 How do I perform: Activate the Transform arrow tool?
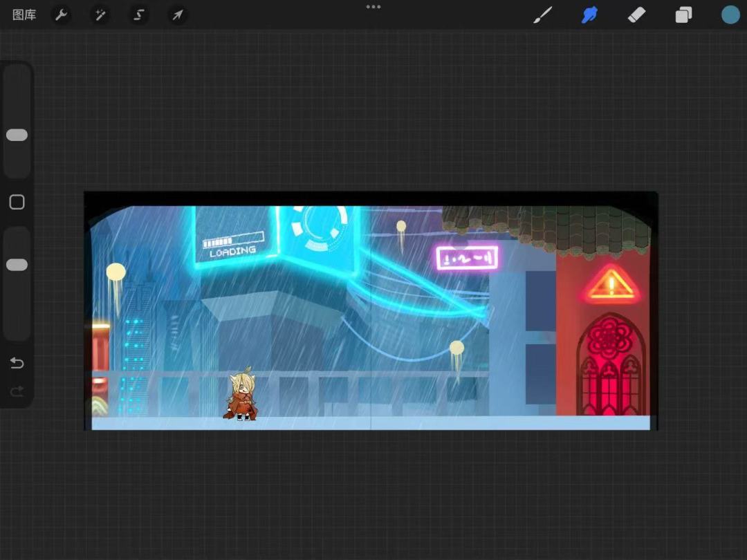(x=177, y=15)
